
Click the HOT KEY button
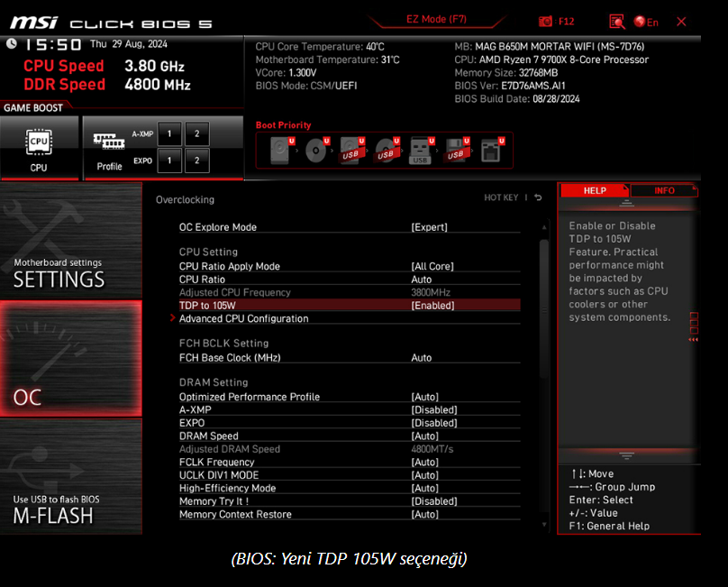point(501,197)
